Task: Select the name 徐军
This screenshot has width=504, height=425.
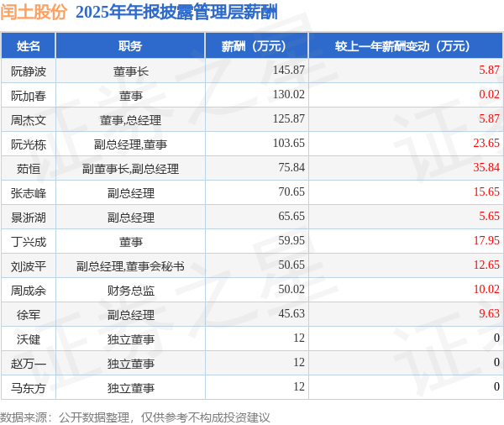Action: click(29, 315)
